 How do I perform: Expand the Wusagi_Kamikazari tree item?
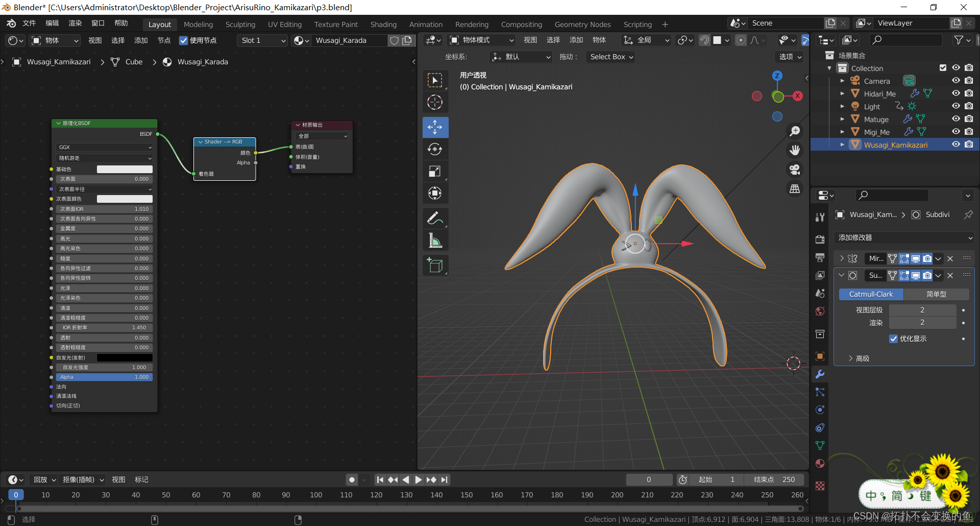click(x=842, y=145)
